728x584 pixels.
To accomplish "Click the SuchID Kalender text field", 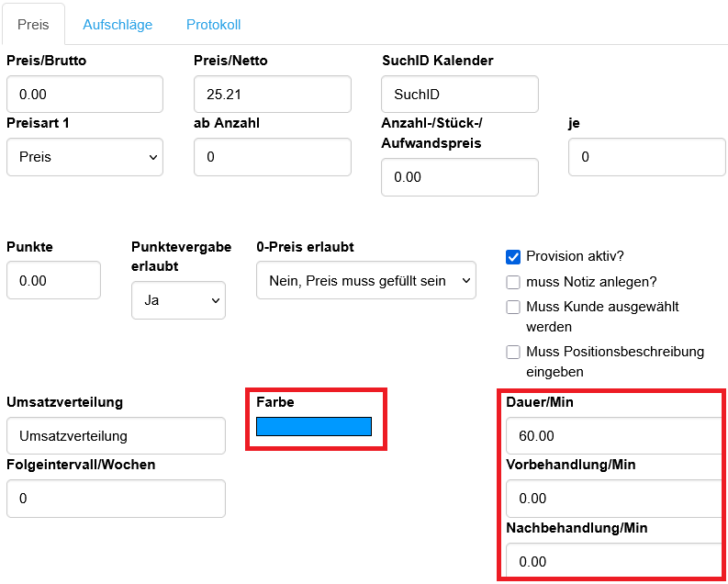I will pos(459,95).
